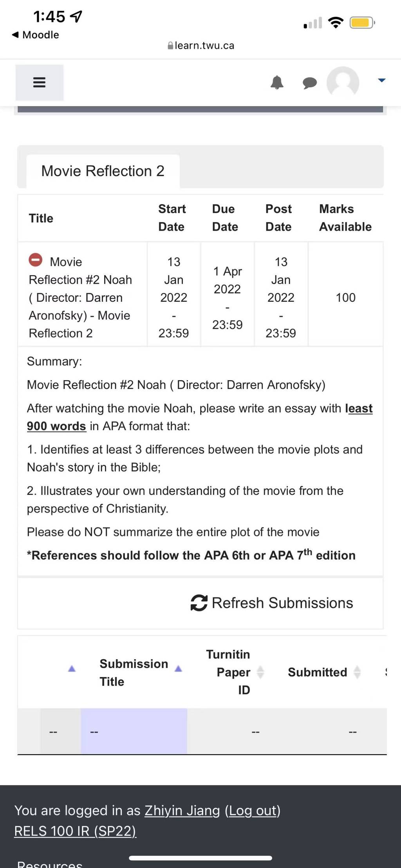Tap the red minus icon beside the assignment title

click(x=35, y=259)
